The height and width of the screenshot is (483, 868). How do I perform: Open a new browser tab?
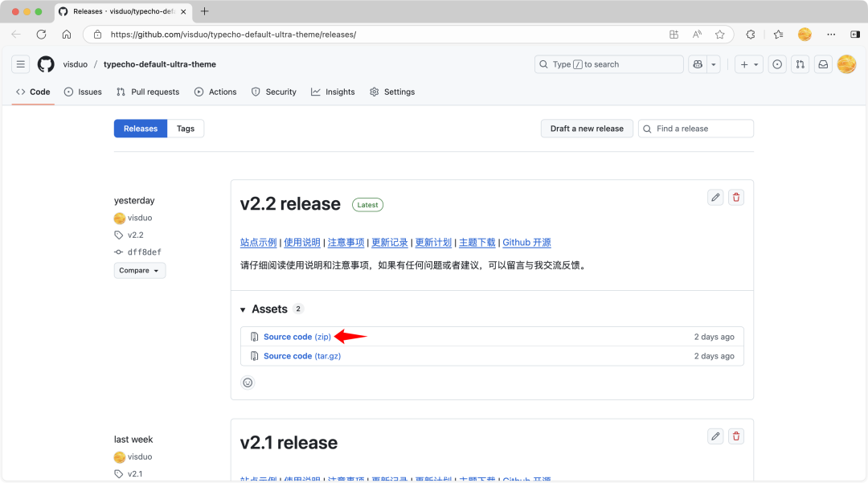coord(204,11)
